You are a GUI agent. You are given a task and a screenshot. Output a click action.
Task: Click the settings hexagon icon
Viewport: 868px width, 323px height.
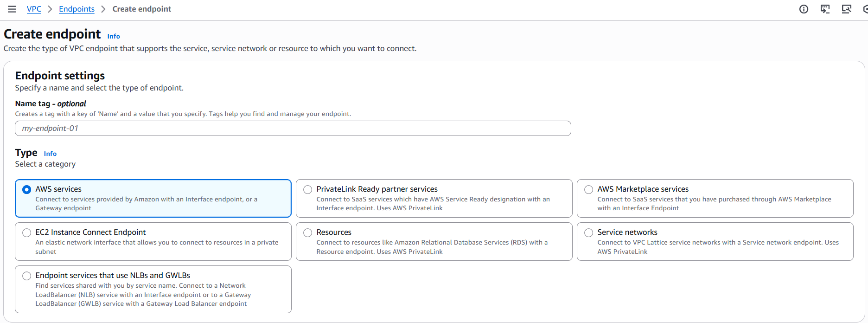pyautogui.click(x=865, y=9)
